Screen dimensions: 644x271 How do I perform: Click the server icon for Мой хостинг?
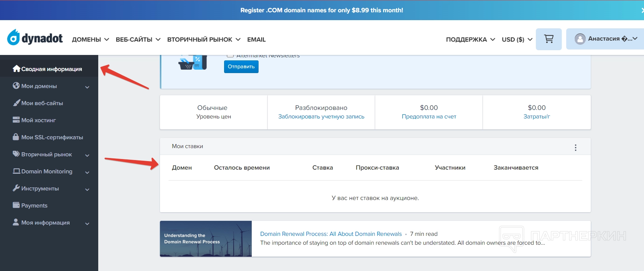tap(16, 120)
